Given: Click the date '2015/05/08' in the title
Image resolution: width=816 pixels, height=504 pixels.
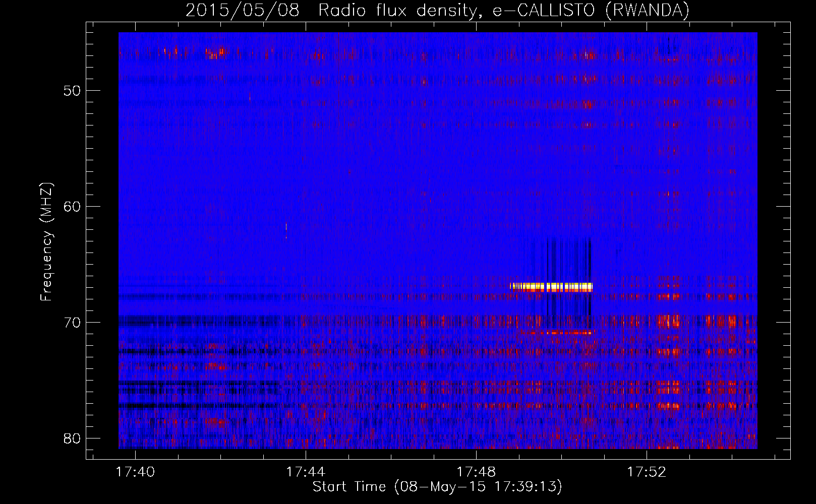Looking at the screenshot, I should tap(243, 11).
